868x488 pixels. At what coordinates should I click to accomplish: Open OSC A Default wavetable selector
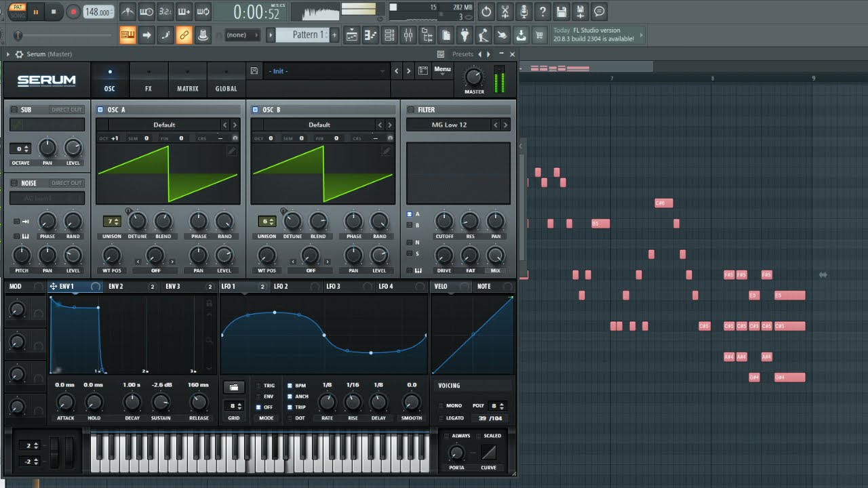pos(163,125)
